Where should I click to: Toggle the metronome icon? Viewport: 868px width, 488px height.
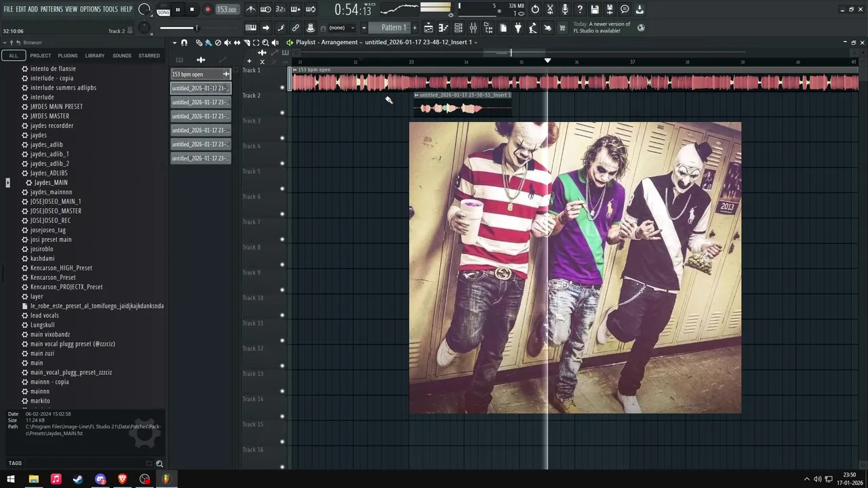tap(251, 9)
